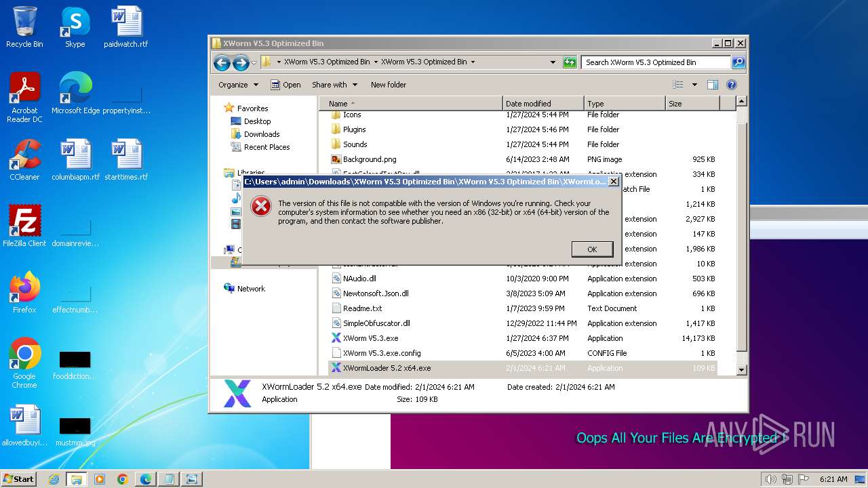Screen dimensions: 868x488
Task: Change the view with the views icon
Action: click(x=677, y=85)
